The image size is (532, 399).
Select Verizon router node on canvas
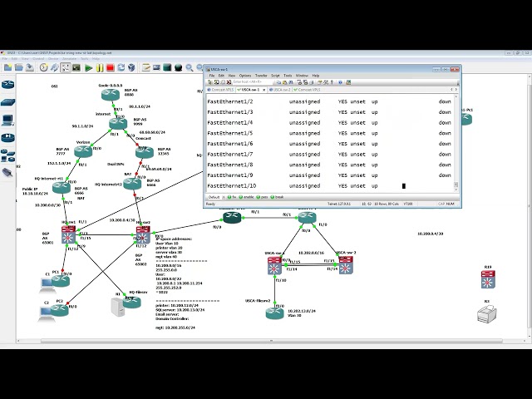[83, 151]
